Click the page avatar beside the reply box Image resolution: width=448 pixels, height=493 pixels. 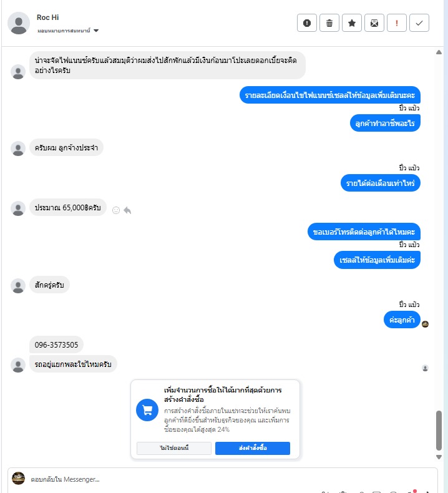click(19, 478)
